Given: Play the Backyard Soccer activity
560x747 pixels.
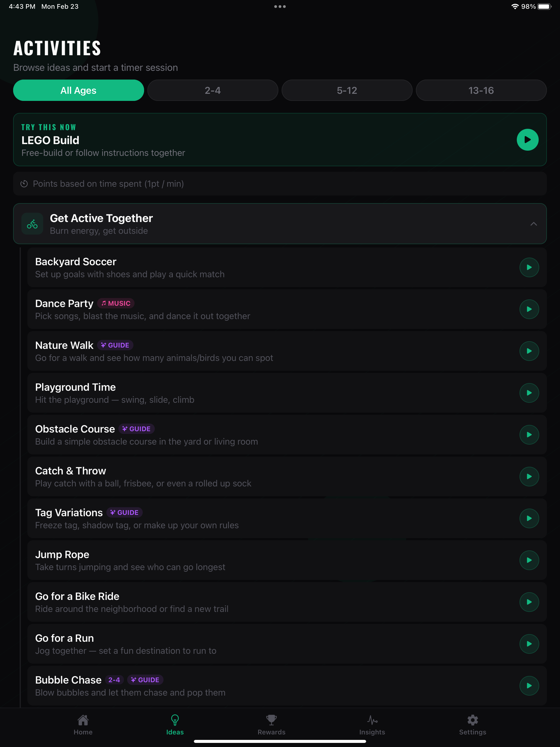Looking at the screenshot, I should pyautogui.click(x=529, y=267).
